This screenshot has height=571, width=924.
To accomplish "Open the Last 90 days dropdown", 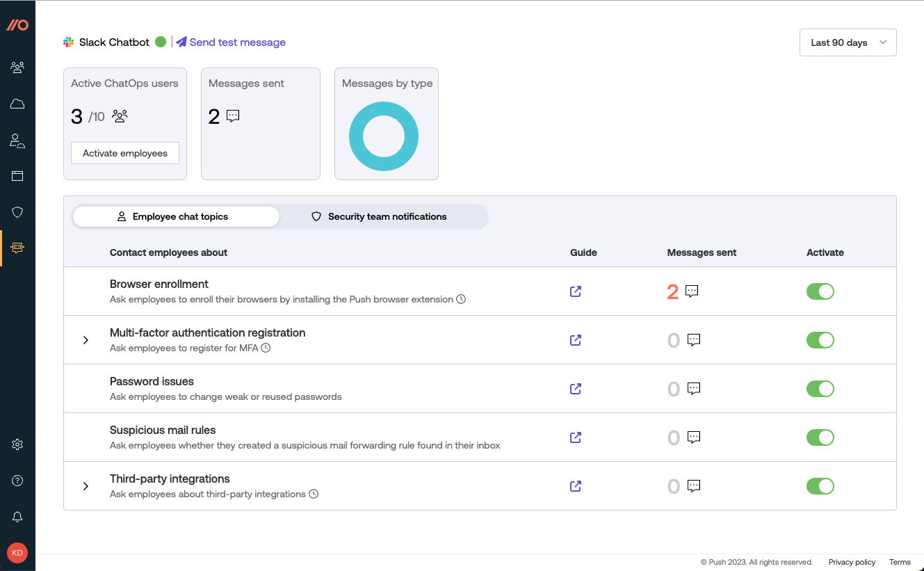I will pyautogui.click(x=848, y=42).
